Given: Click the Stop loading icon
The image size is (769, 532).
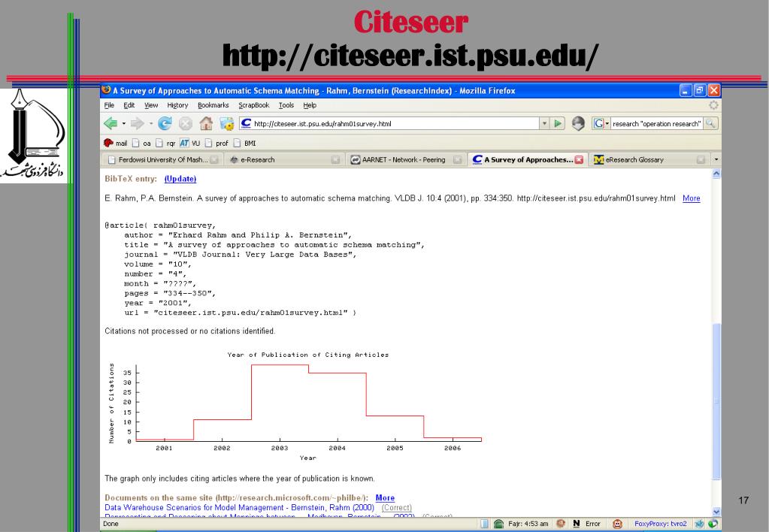Looking at the screenshot, I should (x=186, y=123).
